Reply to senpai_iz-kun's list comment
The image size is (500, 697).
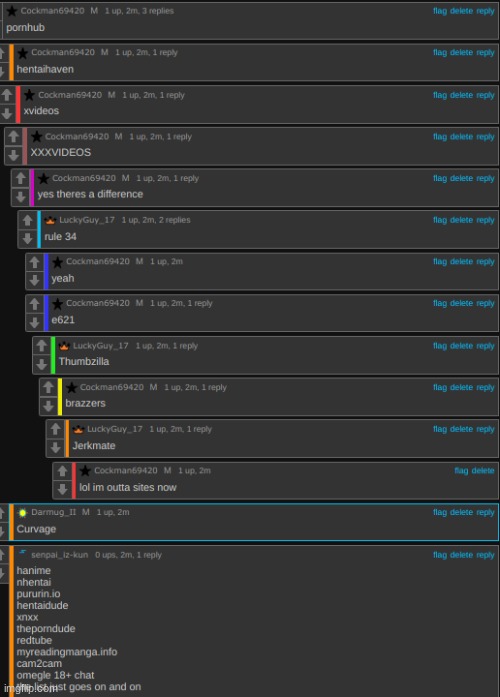pyautogui.click(x=485, y=555)
